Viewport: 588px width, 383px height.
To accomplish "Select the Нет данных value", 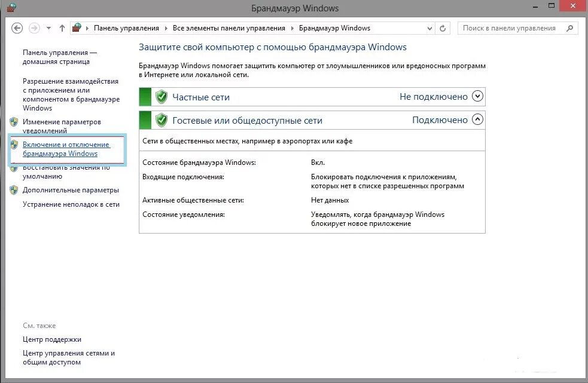I will click(330, 200).
